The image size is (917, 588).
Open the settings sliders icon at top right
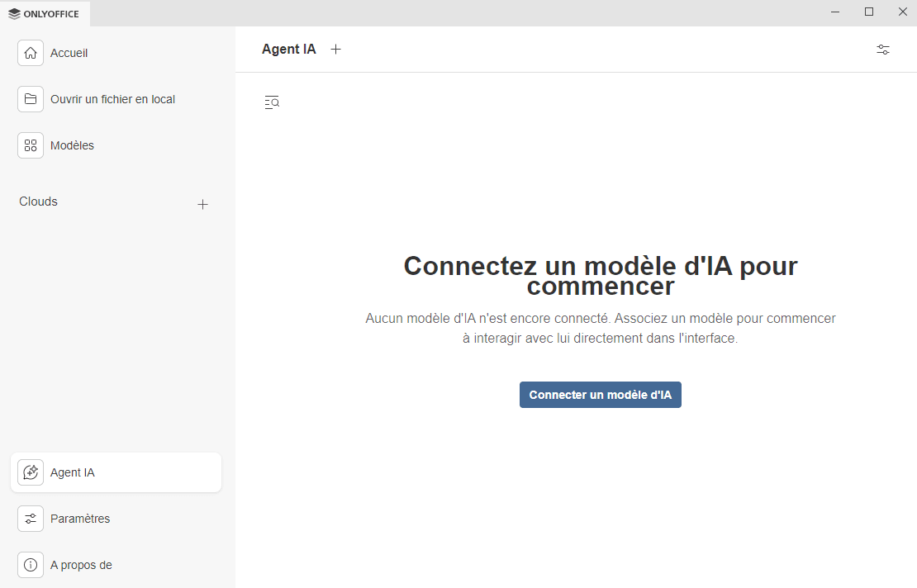tap(883, 50)
